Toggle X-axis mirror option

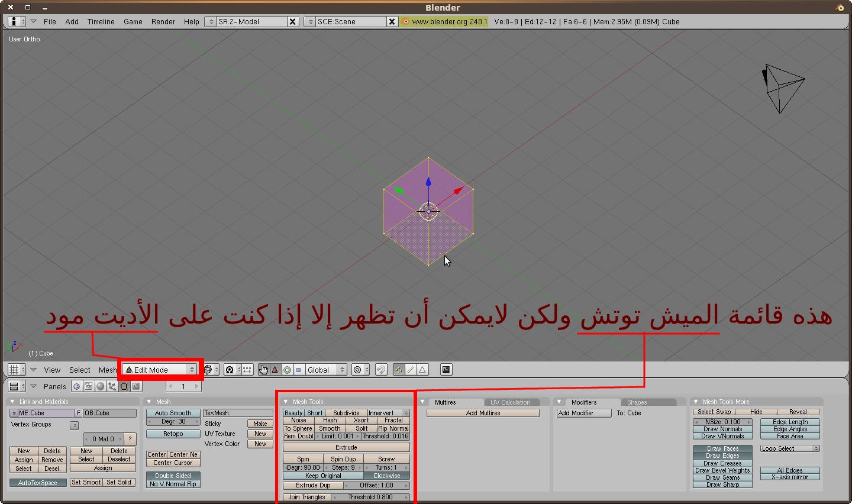coord(790,477)
